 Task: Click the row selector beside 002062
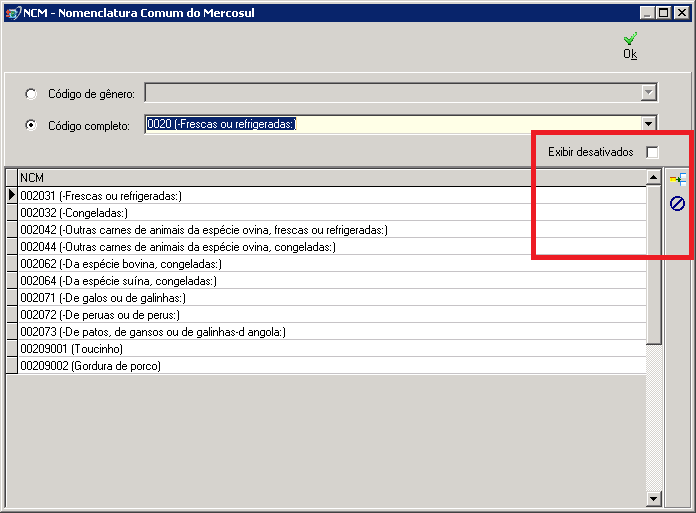point(12,264)
